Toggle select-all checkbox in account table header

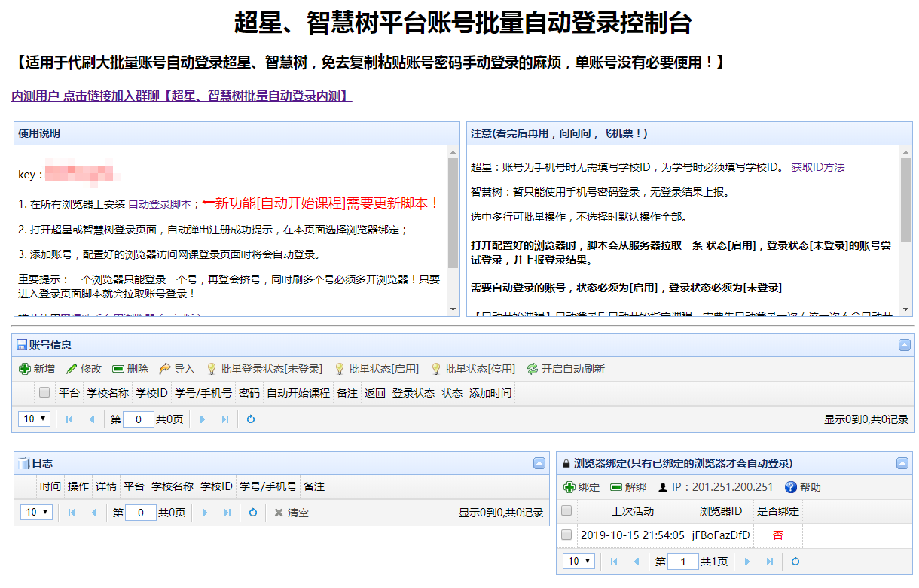pos(44,393)
